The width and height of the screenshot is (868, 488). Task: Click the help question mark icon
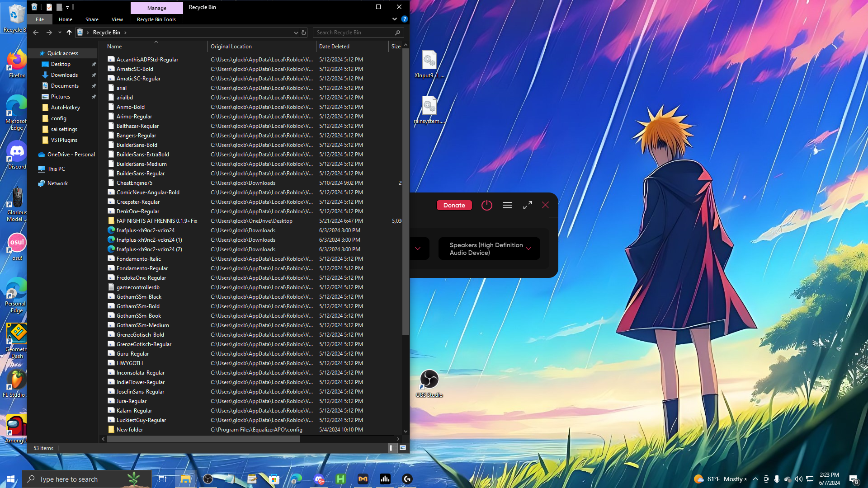pyautogui.click(x=405, y=19)
